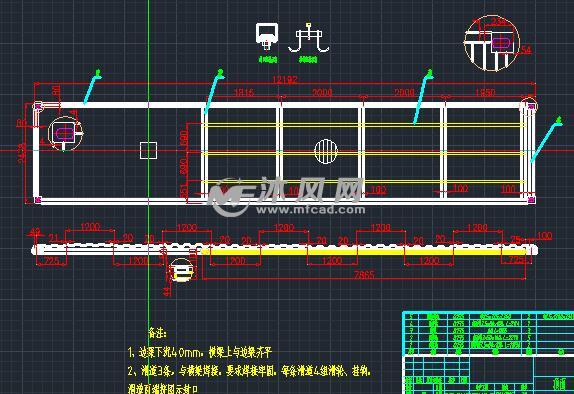This screenshot has height=394, width=574.
Task: Select the 54 dimension in top-right detail
Action: [526, 49]
